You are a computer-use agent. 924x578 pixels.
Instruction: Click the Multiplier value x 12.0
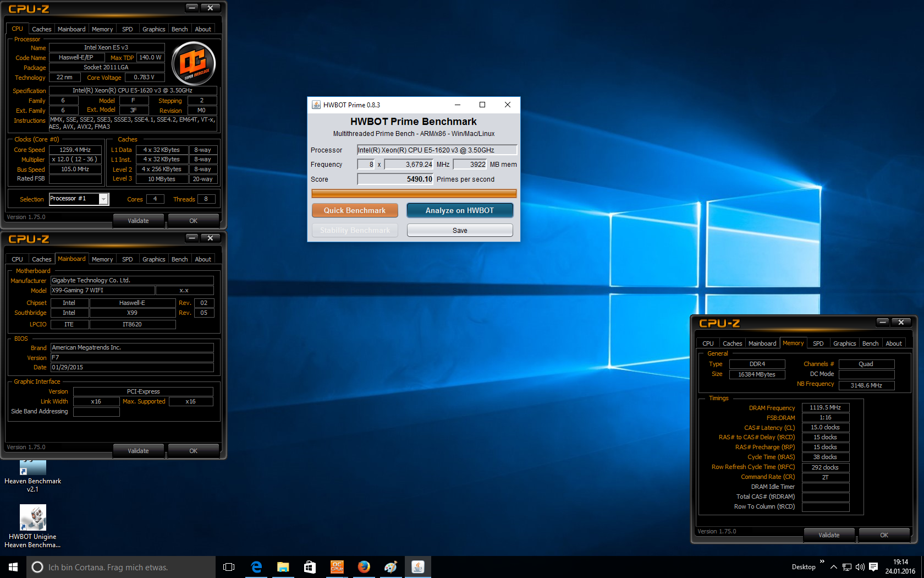pos(75,160)
